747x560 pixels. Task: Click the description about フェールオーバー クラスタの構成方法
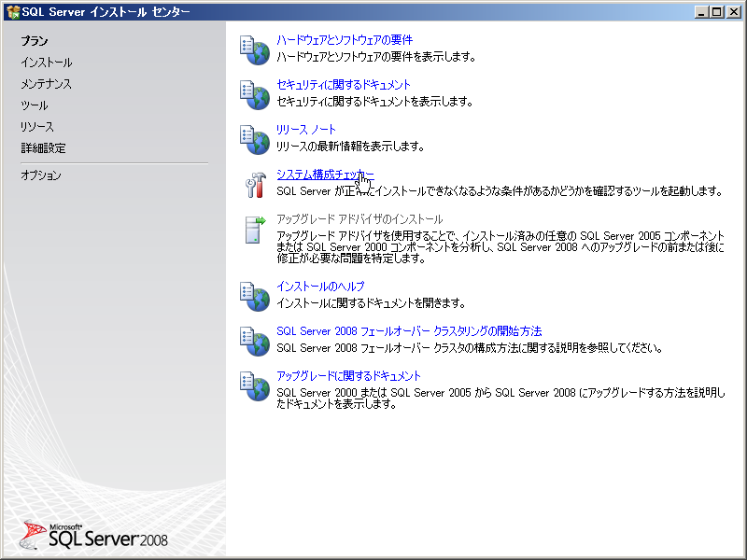pos(470,348)
